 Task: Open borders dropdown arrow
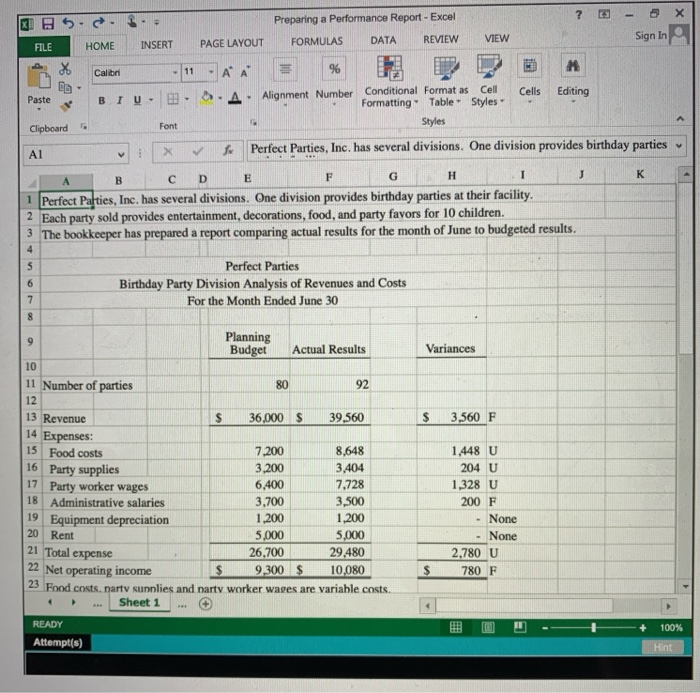187,99
